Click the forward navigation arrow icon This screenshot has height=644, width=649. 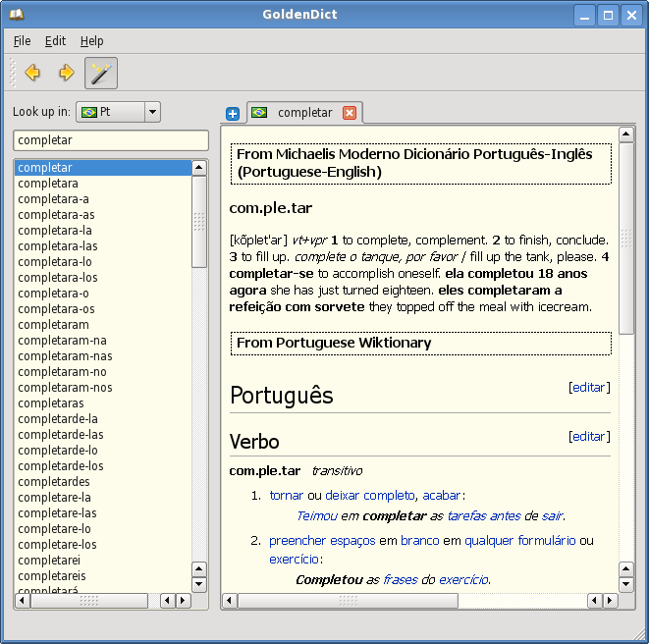tap(67, 73)
